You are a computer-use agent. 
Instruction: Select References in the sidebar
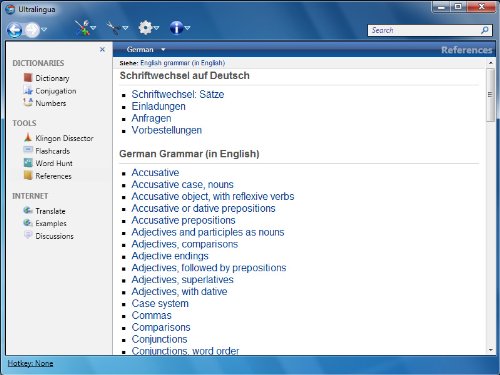point(53,176)
